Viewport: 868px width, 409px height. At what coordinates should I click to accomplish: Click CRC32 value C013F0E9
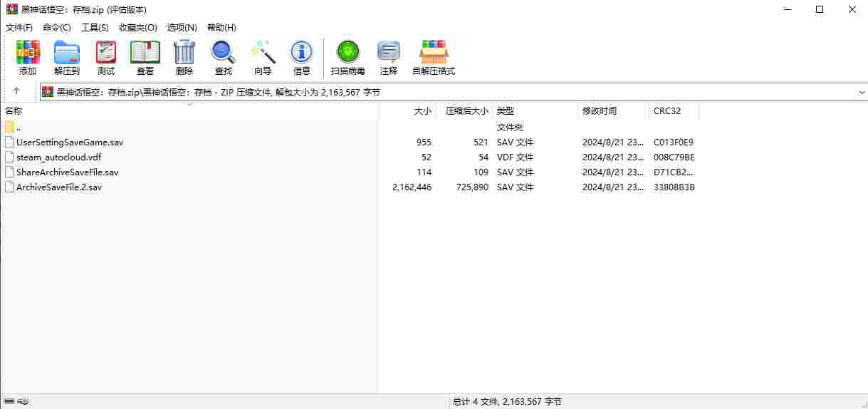(674, 142)
